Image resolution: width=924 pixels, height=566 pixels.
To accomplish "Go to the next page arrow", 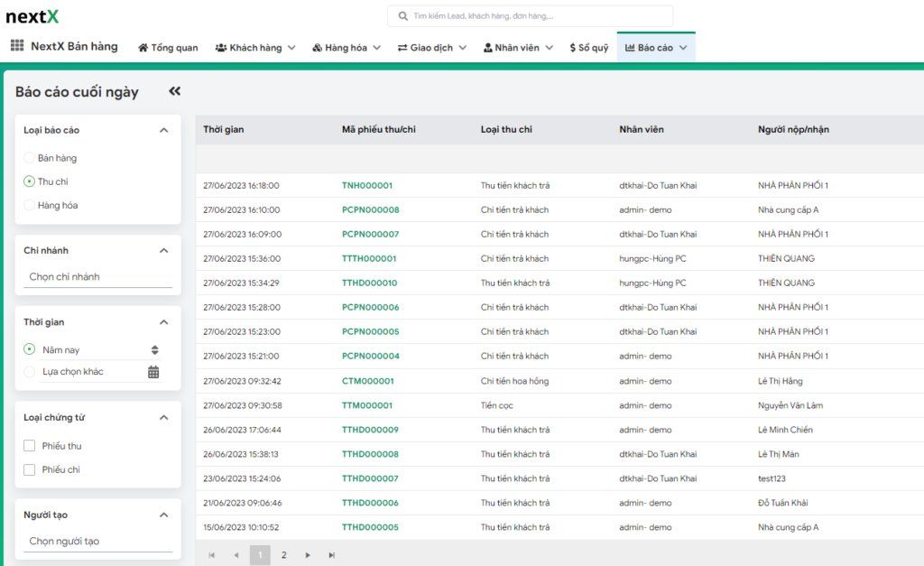I will tap(308, 555).
